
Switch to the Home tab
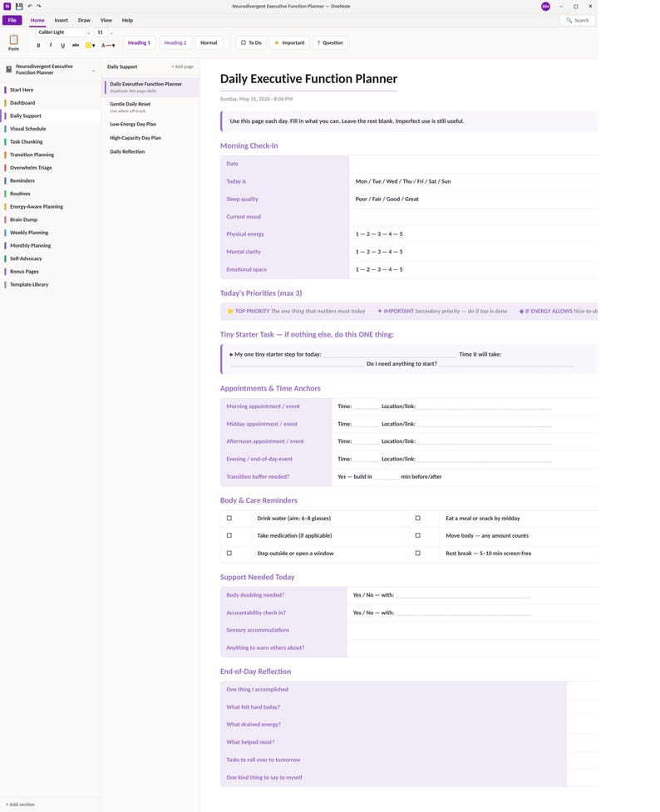click(37, 20)
